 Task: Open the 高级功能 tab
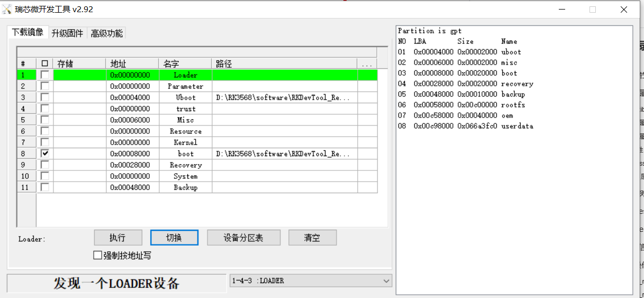[x=107, y=33]
